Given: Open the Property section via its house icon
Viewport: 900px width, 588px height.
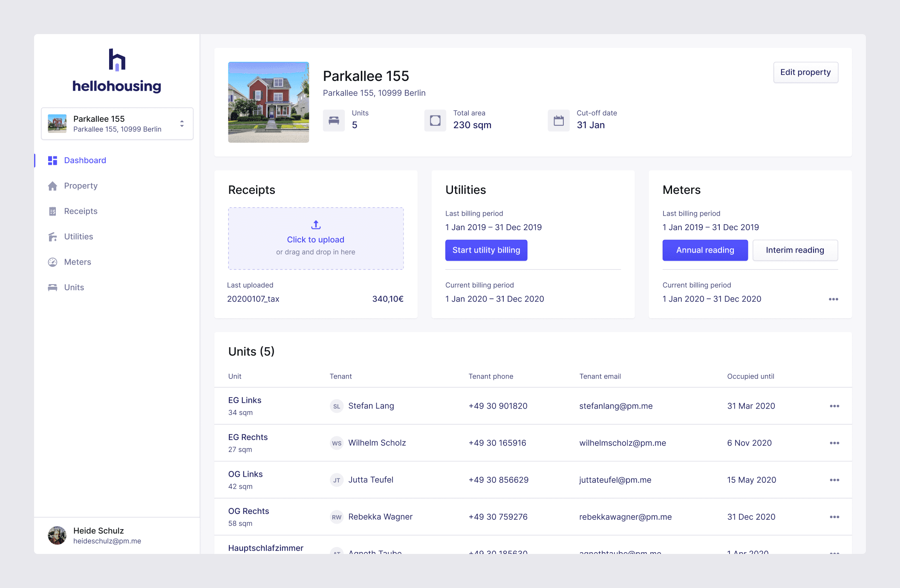Looking at the screenshot, I should click(x=52, y=186).
